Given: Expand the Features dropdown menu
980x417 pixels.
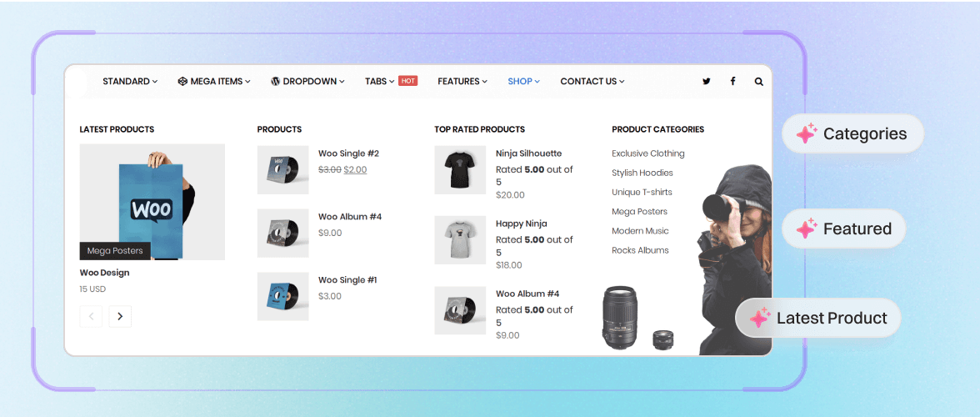Looking at the screenshot, I should click(462, 81).
